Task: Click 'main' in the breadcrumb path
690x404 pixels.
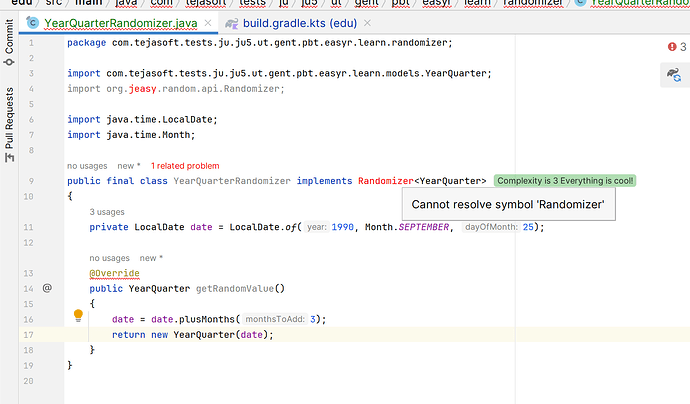Action: pyautogui.click(x=88, y=2)
